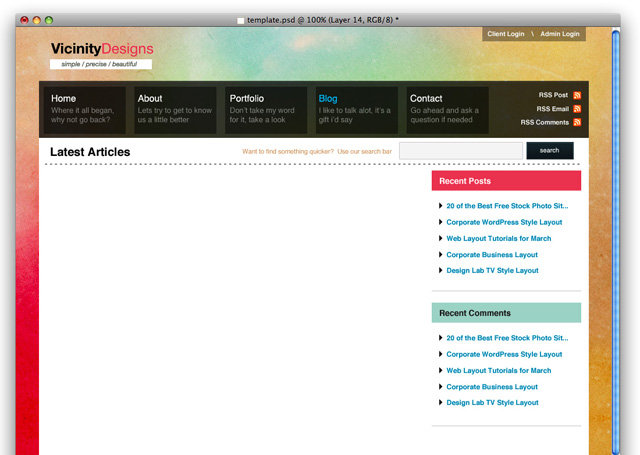Click the RSS Post feed icon
The height and width of the screenshot is (455, 640).
coord(577,95)
